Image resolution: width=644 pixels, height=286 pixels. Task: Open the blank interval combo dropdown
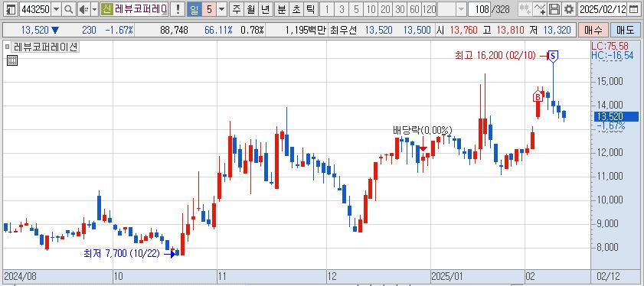click(461, 9)
